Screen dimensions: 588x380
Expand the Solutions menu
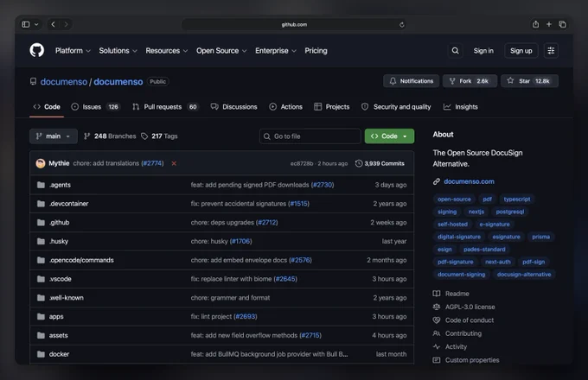pyautogui.click(x=118, y=51)
